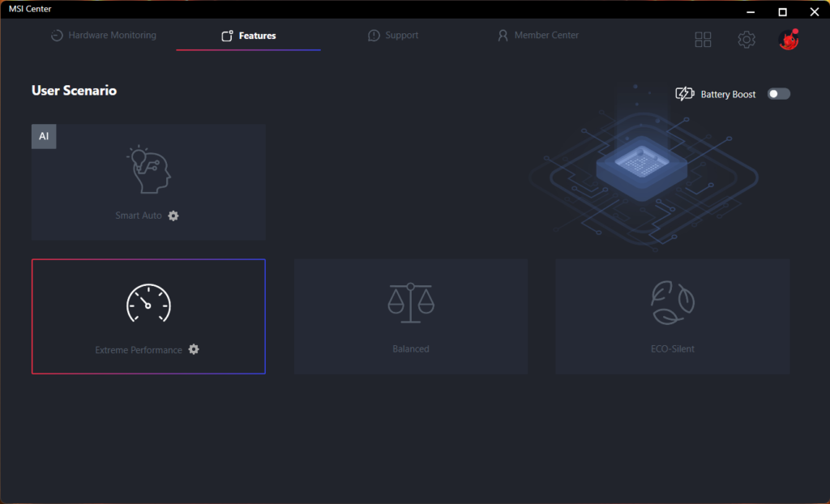Image resolution: width=830 pixels, height=504 pixels.
Task: Click the Battery Boost battery icon
Action: coord(685,94)
